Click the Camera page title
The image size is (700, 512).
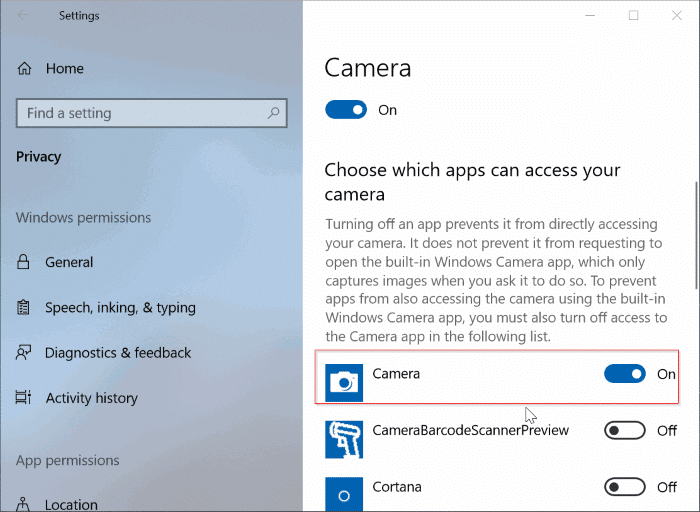(367, 68)
